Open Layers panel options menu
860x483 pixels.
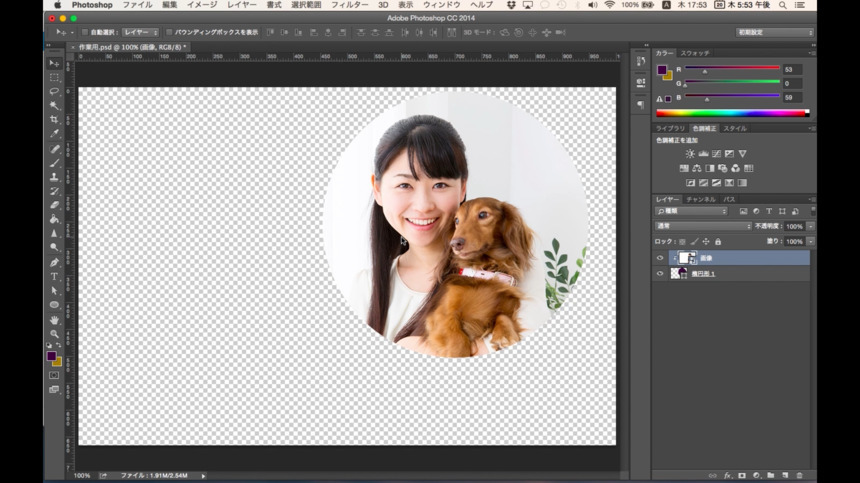(812, 200)
